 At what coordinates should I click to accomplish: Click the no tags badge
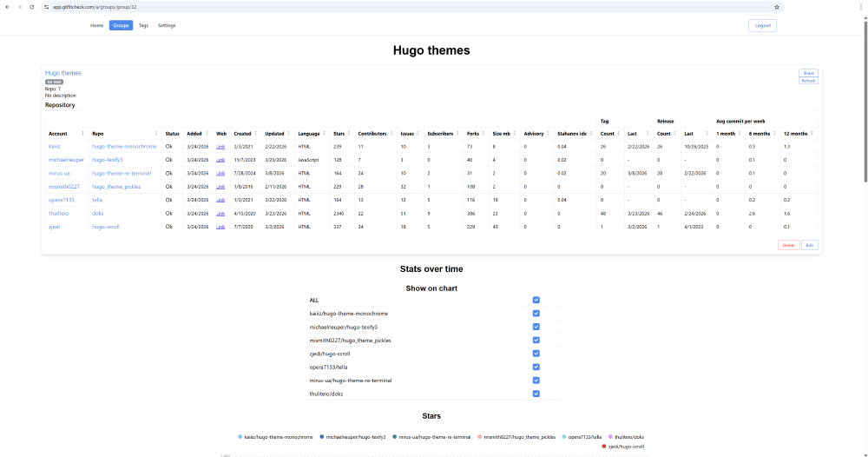(x=54, y=82)
